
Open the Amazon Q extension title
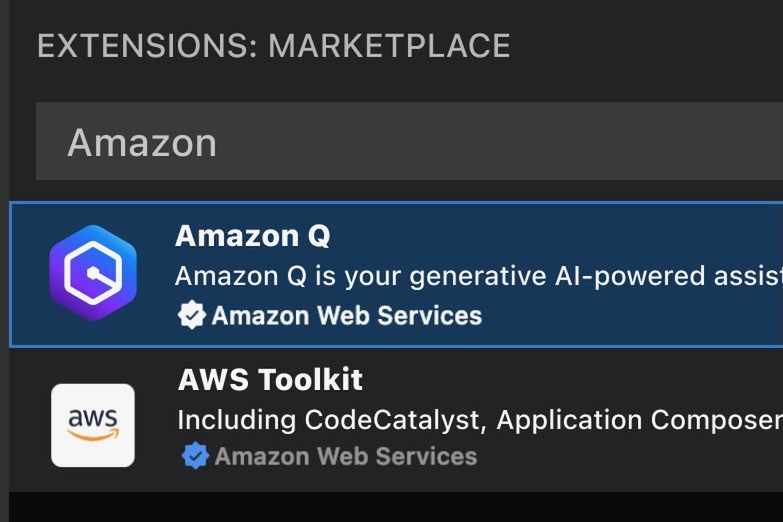(252, 235)
